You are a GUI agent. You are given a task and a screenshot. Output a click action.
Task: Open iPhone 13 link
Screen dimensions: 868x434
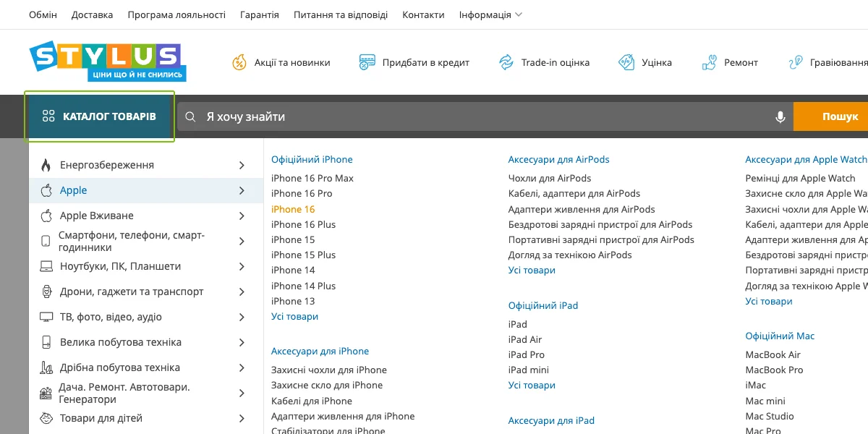click(x=293, y=301)
